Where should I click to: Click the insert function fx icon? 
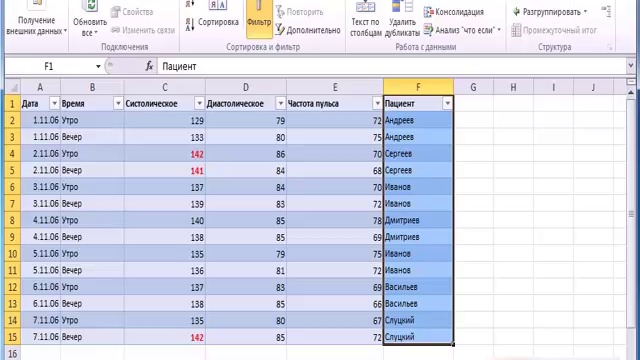149,66
